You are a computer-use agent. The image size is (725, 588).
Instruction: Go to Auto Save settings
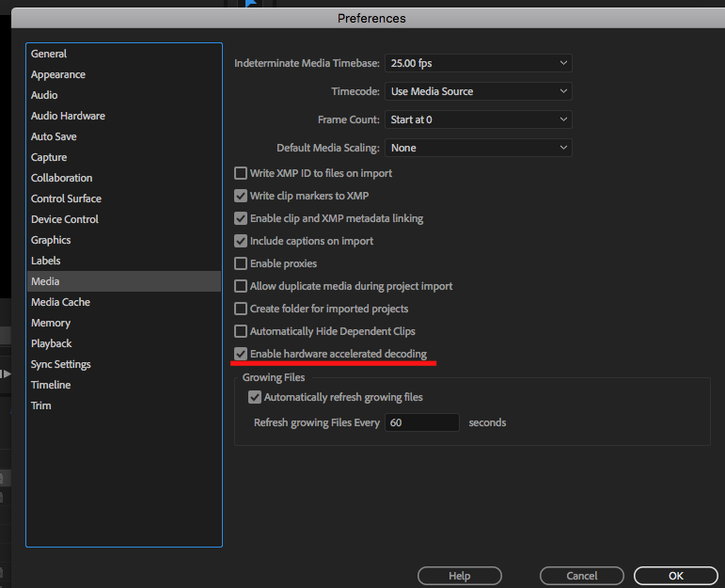click(x=54, y=136)
